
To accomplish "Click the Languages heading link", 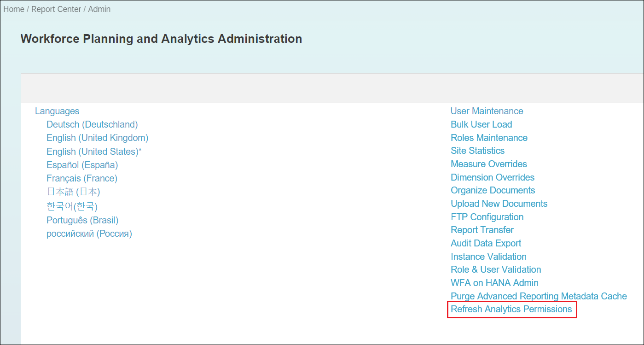I will point(57,111).
